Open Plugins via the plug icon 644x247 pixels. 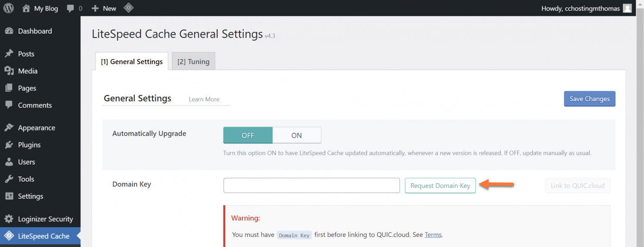9,145
